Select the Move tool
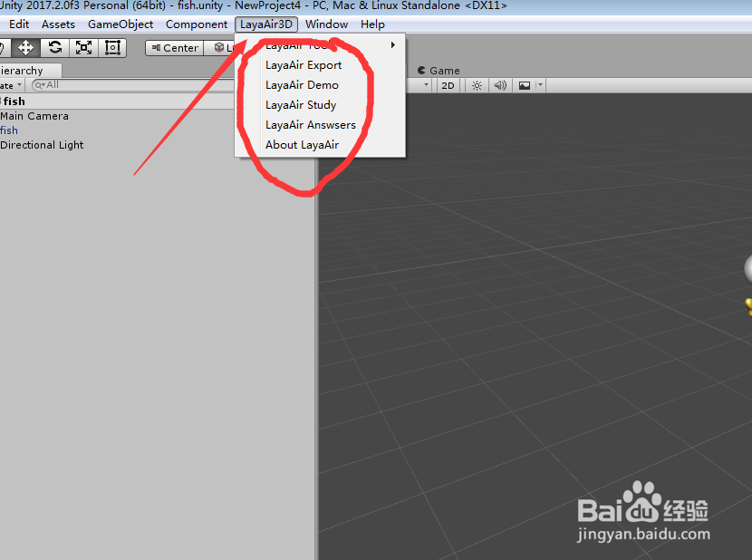This screenshot has width=752, height=560. click(x=24, y=47)
